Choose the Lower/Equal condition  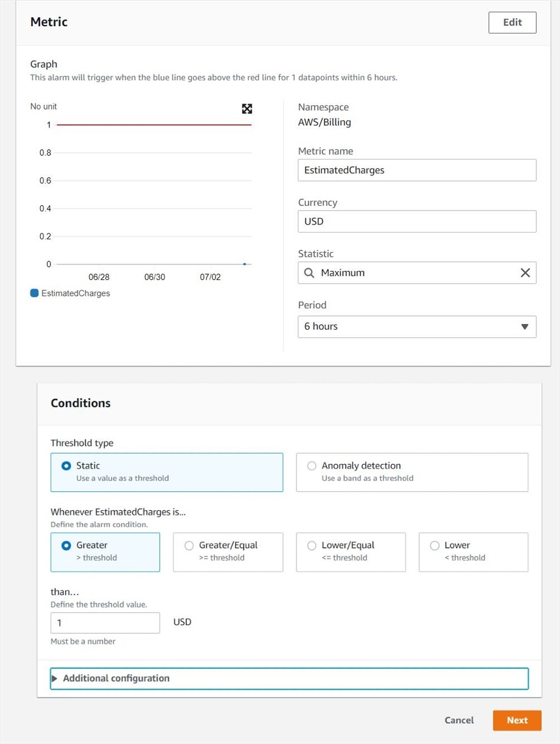click(x=351, y=552)
